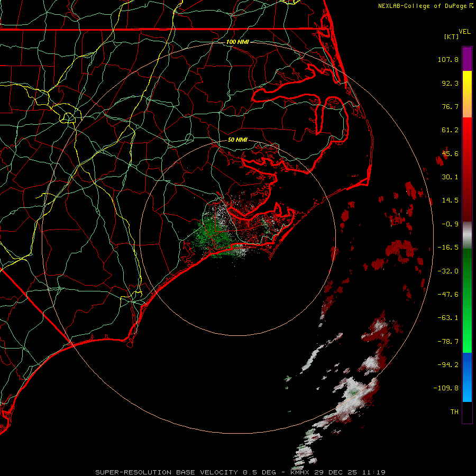This screenshot has width=476, height=476.
Task: Click the Super-Resolution Base Velocity caption
Action: pyautogui.click(x=240, y=472)
